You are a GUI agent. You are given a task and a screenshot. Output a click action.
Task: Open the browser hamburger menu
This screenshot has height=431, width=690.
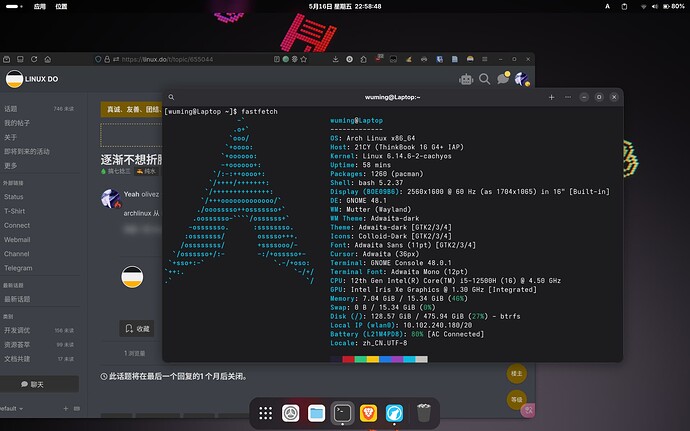(484, 59)
